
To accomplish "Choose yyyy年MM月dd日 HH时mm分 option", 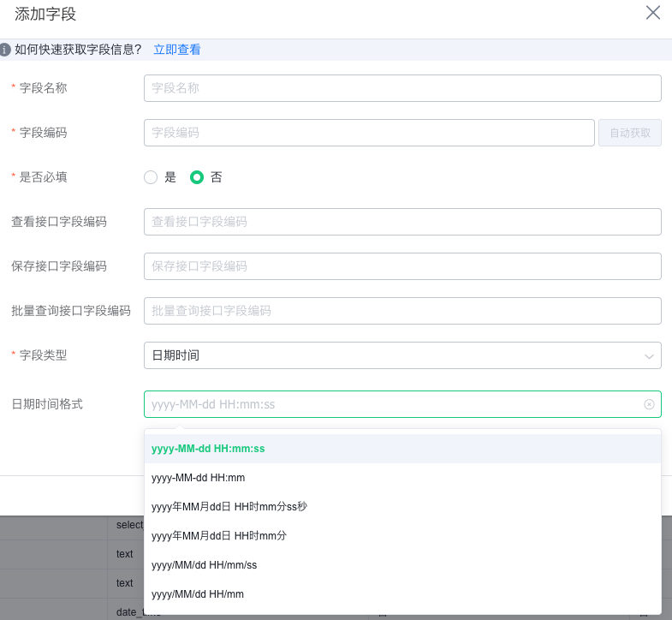I will 402,536.
